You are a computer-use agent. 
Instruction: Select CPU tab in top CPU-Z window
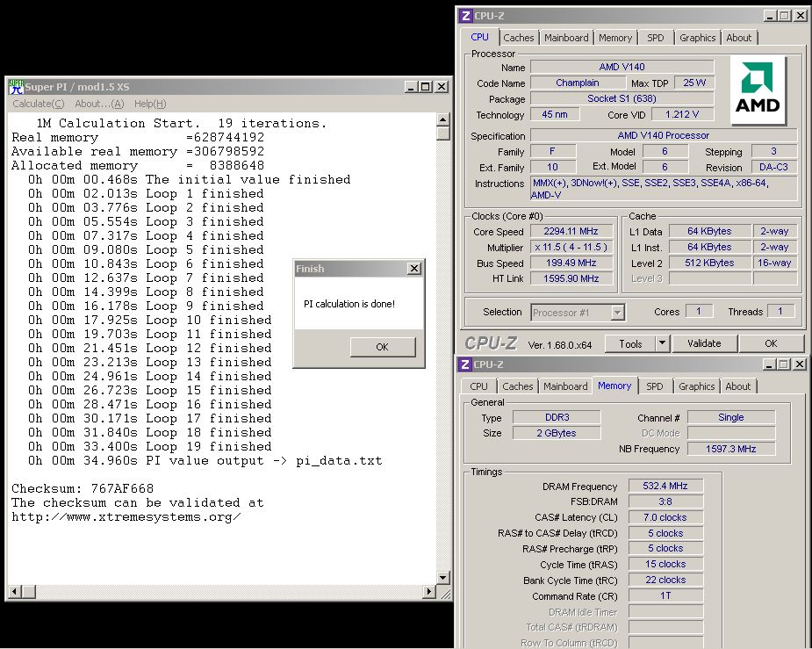pos(479,37)
